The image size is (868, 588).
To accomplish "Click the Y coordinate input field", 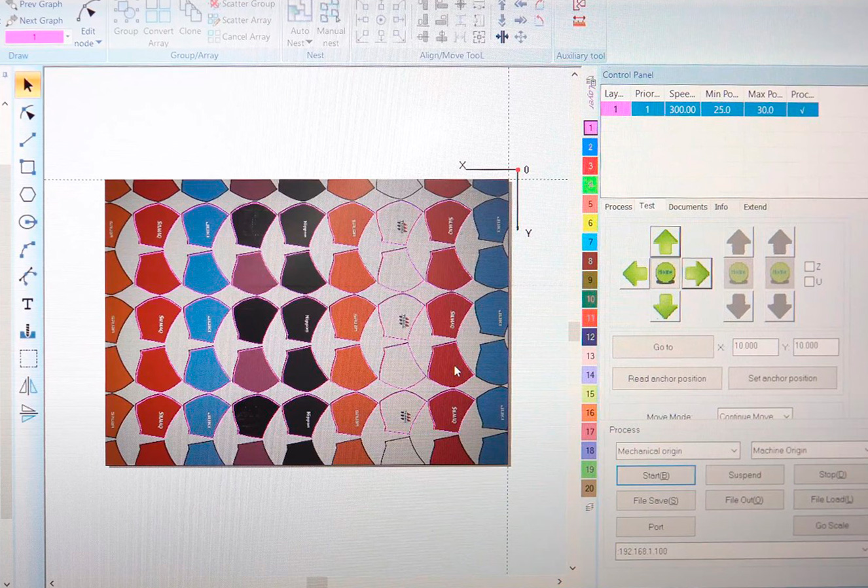I will point(816,346).
